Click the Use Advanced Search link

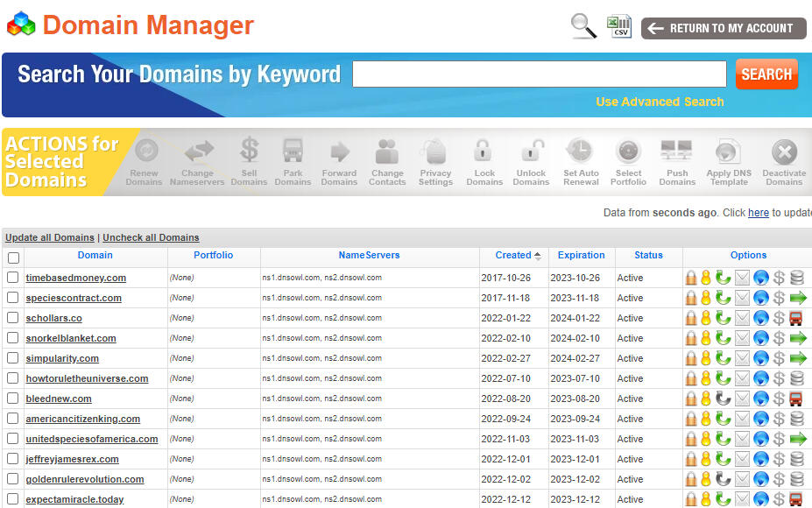pyautogui.click(x=660, y=102)
